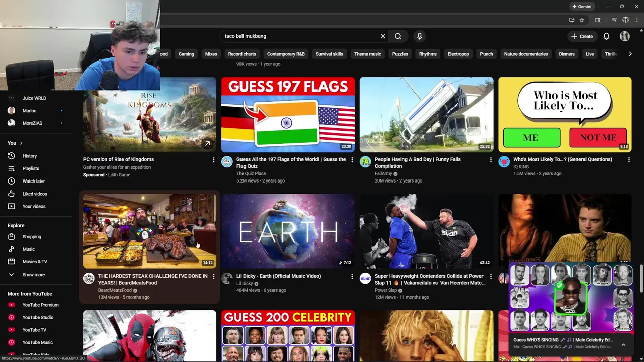644x362 pixels.
Task: Click the Create button
Action: click(582, 36)
